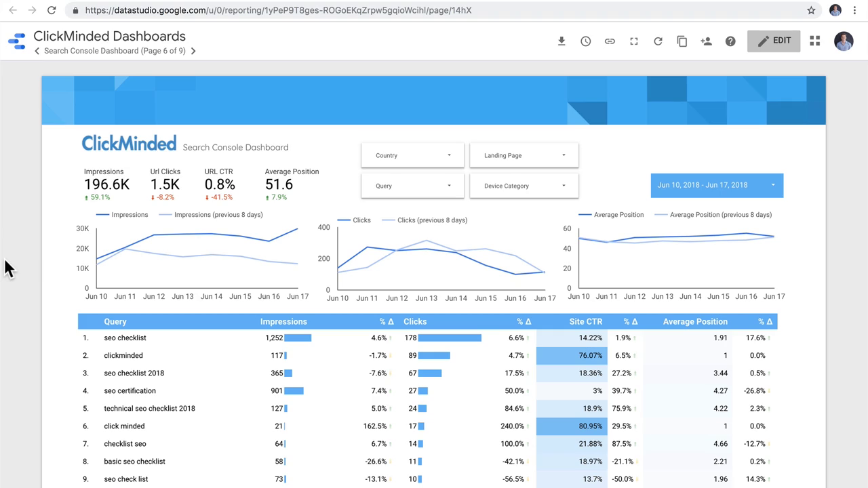Open the Country filter dropdown
This screenshot has height=488, width=868.
tap(412, 155)
